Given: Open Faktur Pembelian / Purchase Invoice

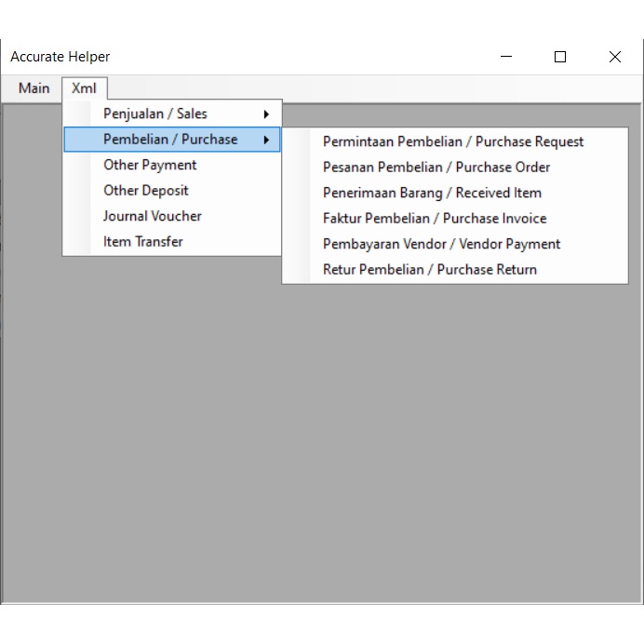Looking at the screenshot, I should (455, 219).
